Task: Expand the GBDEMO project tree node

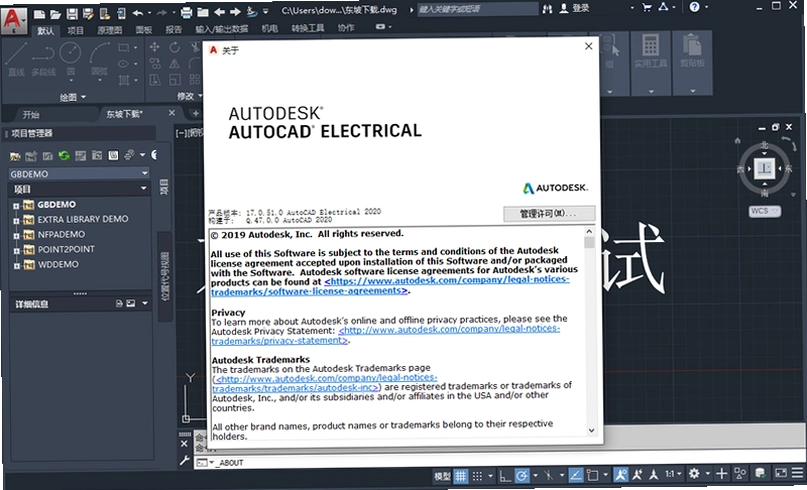Action: click(x=16, y=205)
